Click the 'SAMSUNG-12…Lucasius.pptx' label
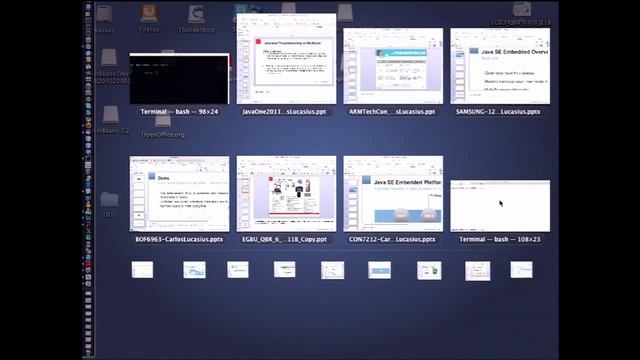This screenshot has width=640, height=360. pos(498,111)
